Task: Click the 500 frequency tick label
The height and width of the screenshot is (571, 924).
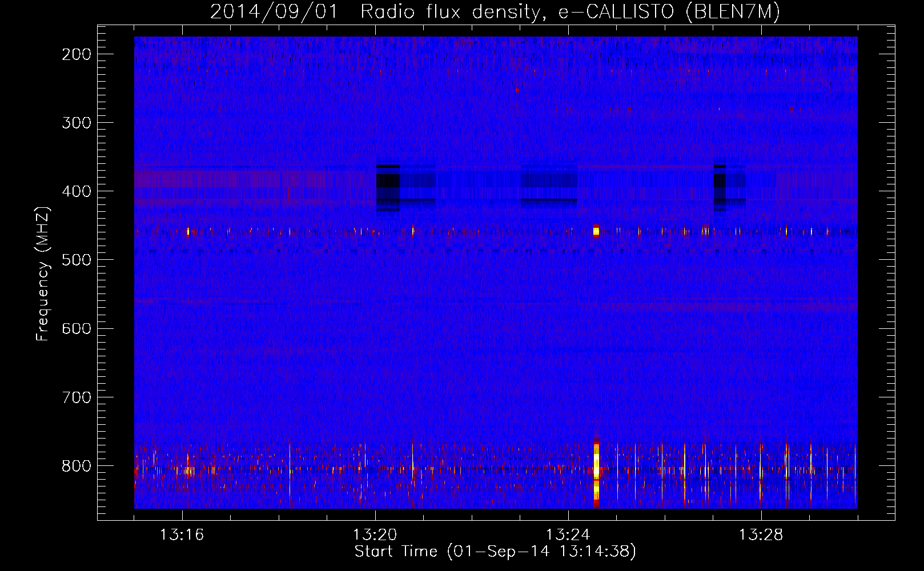Action: 77,260
